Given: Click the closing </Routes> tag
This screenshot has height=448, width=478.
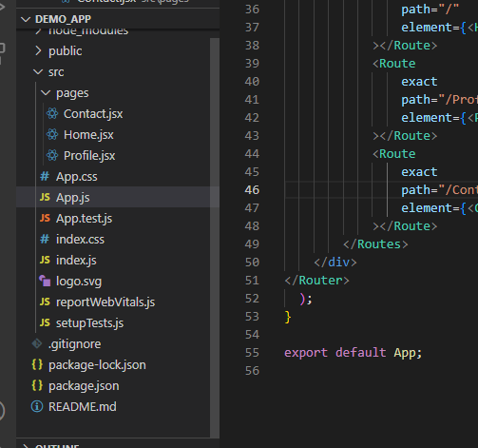Looking at the screenshot, I should click(375, 244).
